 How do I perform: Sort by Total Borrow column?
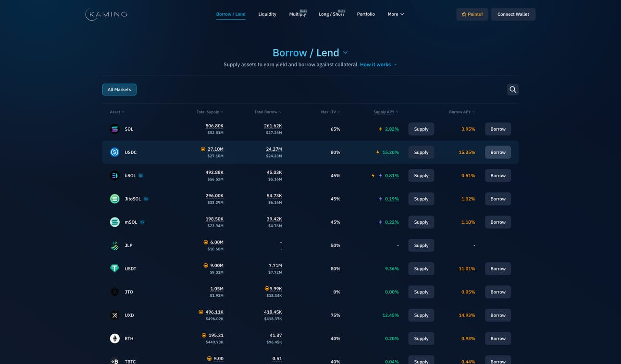[268, 112]
